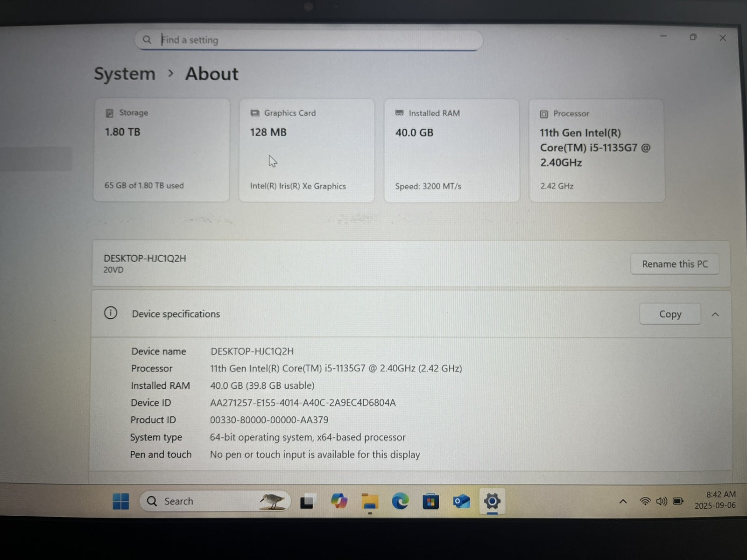Click the taskbar Search box
The width and height of the screenshot is (747, 560).
point(215,501)
